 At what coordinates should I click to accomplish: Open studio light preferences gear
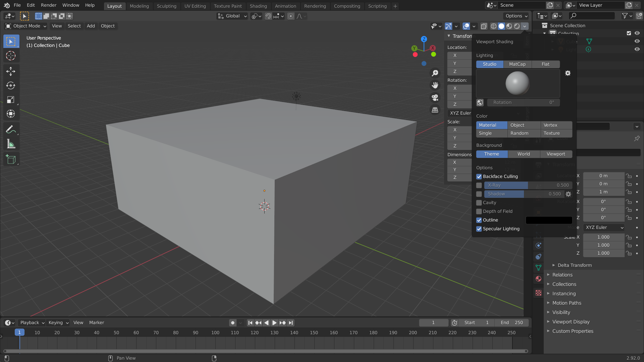point(568,73)
